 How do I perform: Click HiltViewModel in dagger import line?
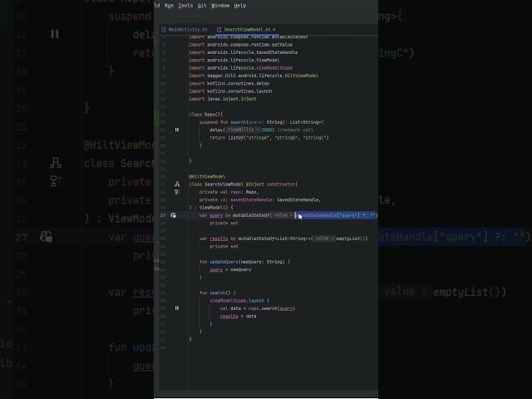(x=301, y=76)
